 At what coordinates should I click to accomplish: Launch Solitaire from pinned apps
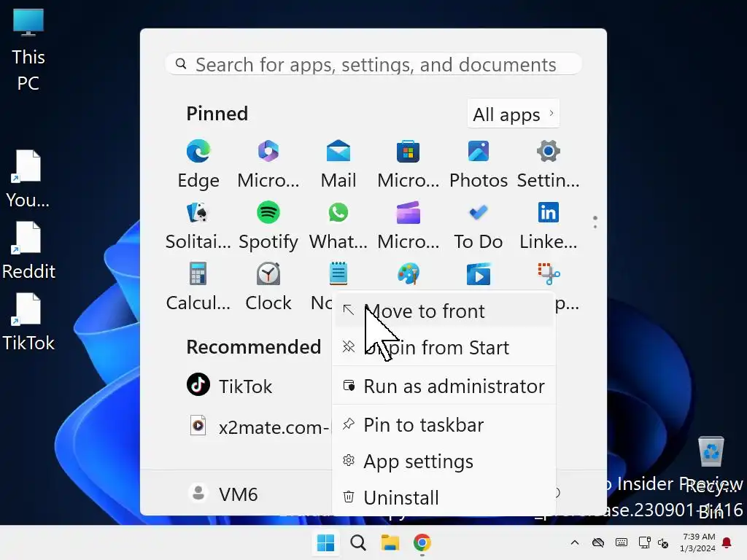pos(198,226)
